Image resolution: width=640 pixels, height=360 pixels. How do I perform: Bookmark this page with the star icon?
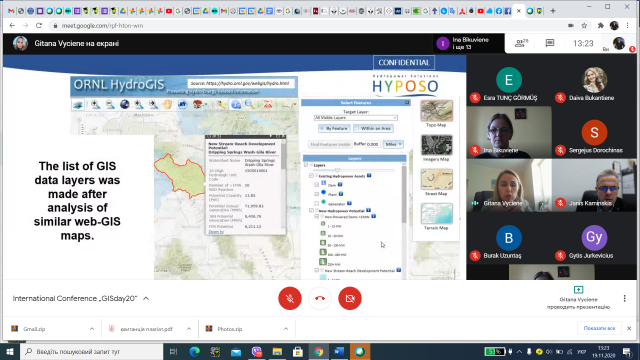click(584, 25)
